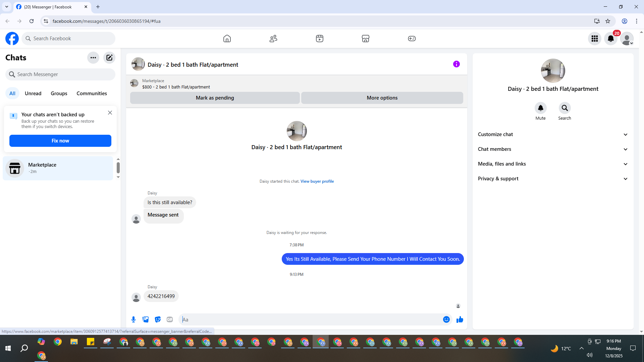Click the phone number message 4242216499
The image size is (644, 362).
pyautogui.click(x=161, y=296)
